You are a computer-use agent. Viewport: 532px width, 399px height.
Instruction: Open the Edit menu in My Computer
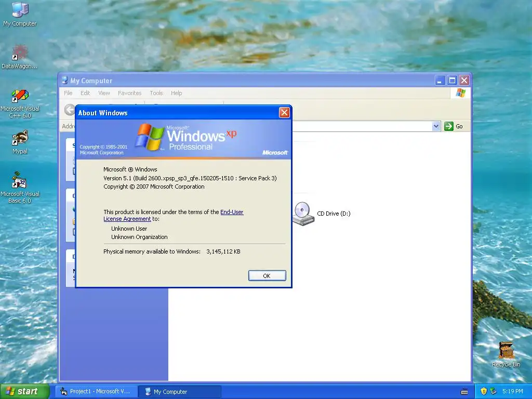pos(85,93)
